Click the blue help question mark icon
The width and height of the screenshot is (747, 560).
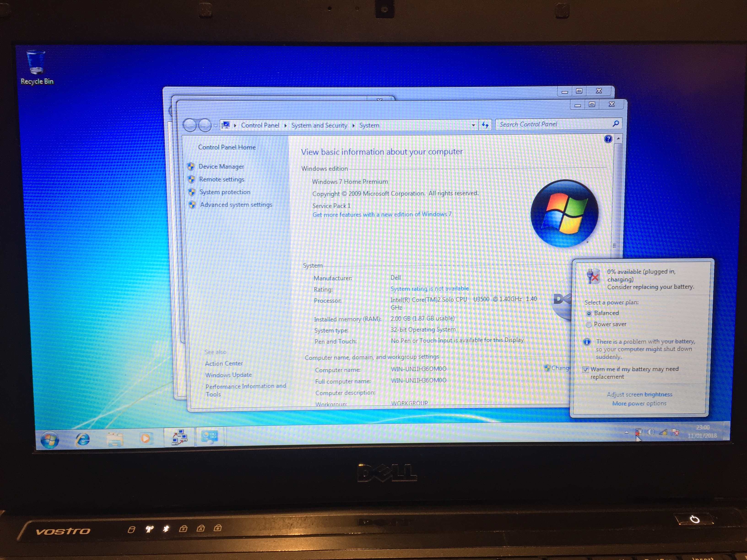tap(608, 139)
